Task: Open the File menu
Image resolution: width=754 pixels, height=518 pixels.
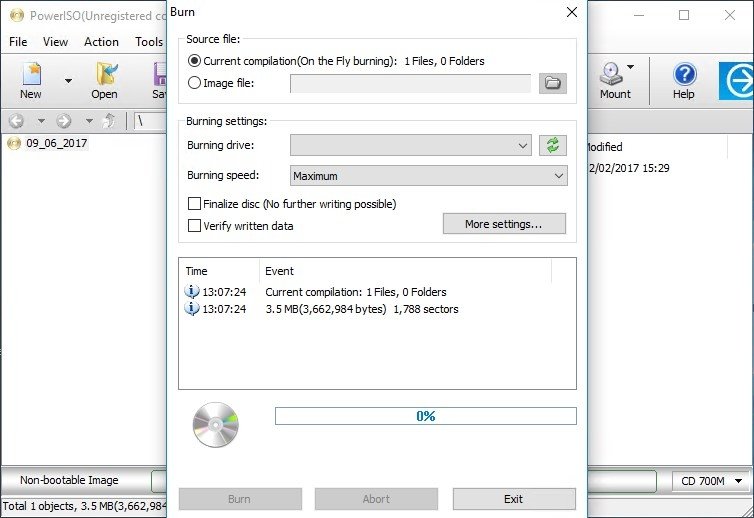Action: point(18,42)
